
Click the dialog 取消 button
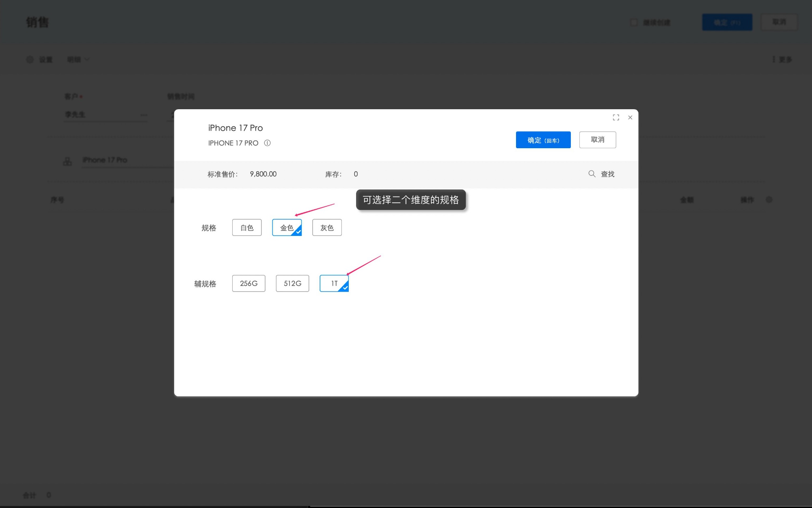click(598, 140)
